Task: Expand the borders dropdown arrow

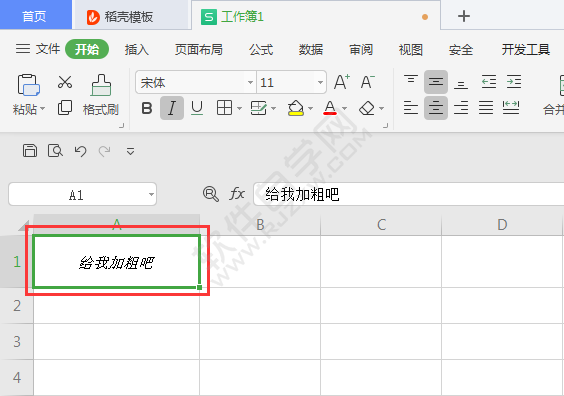Action: tap(239, 108)
